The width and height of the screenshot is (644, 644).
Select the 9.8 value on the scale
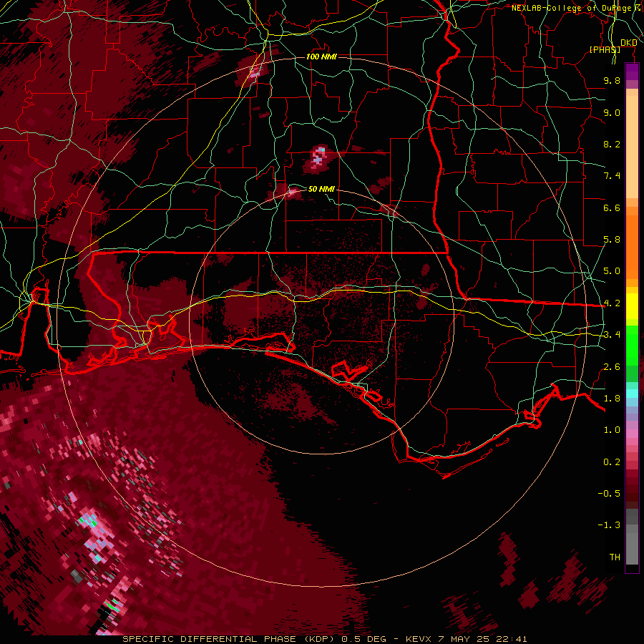pos(612,80)
